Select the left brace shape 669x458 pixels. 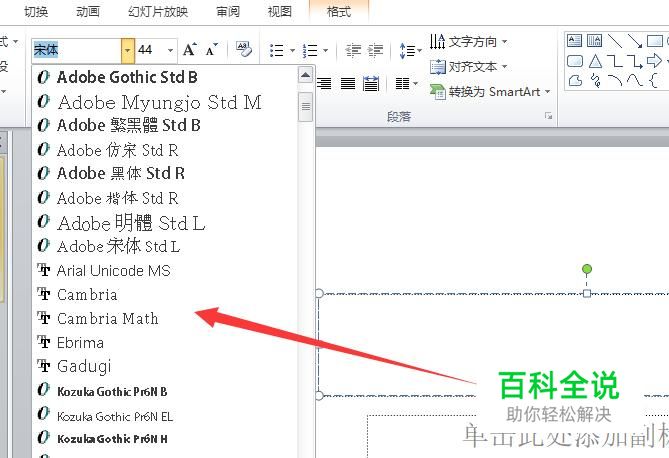pos(653,80)
